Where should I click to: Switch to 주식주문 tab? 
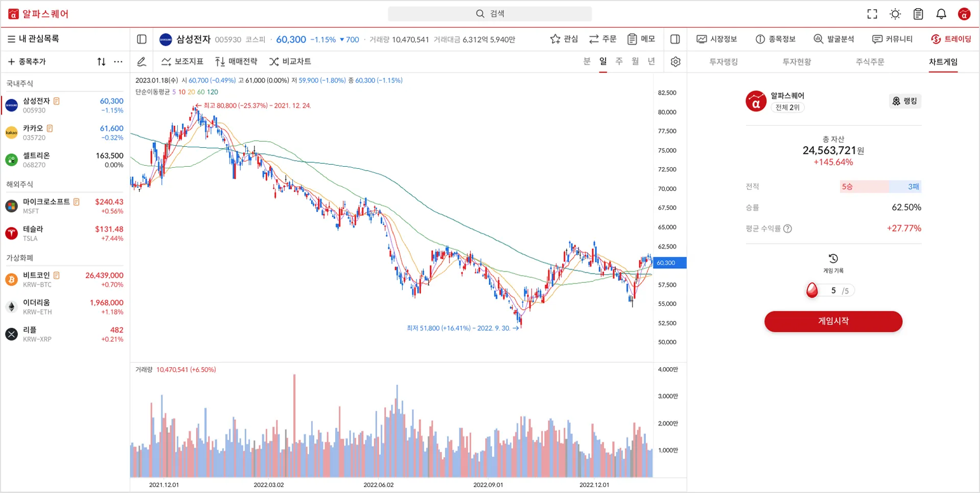(870, 62)
